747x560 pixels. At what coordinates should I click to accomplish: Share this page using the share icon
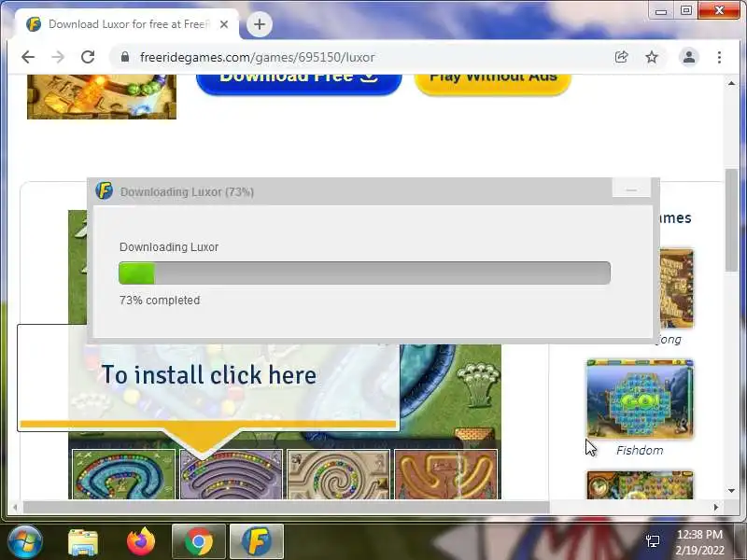pos(621,57)
